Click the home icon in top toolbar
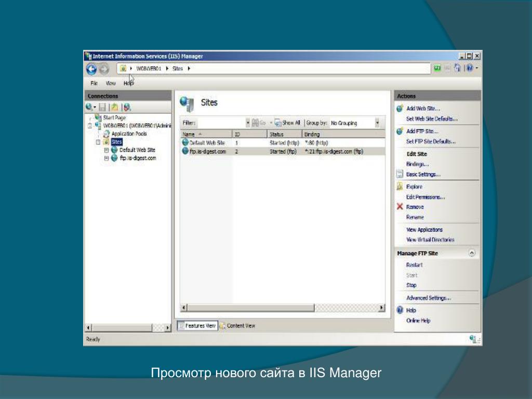532x399 pixels. (457, 68)
